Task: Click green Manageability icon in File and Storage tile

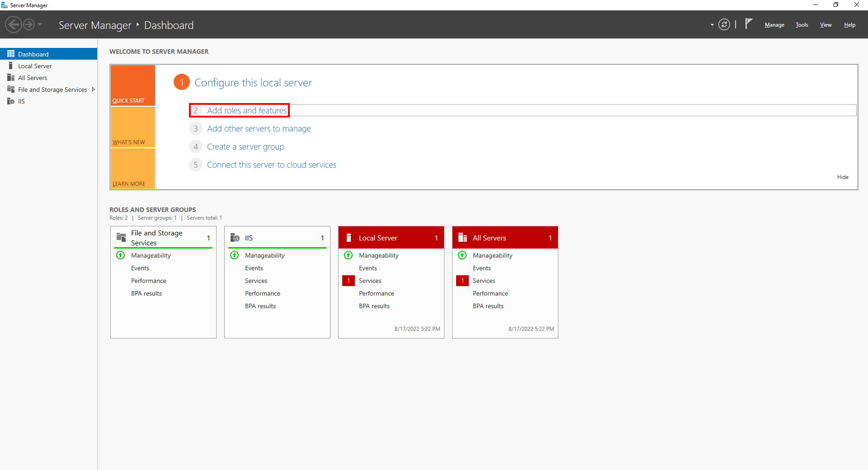Action: (x=121, y=255)
